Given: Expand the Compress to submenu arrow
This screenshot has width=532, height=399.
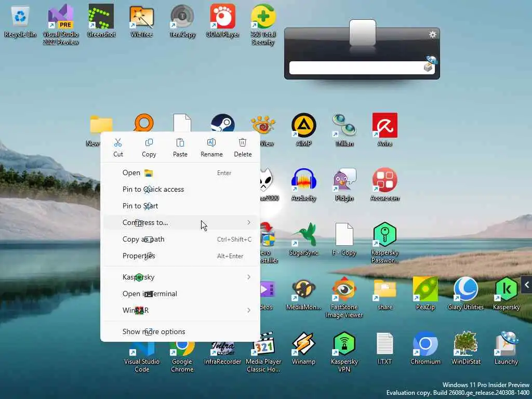Looking at the screenshot, I should (249, 222).
